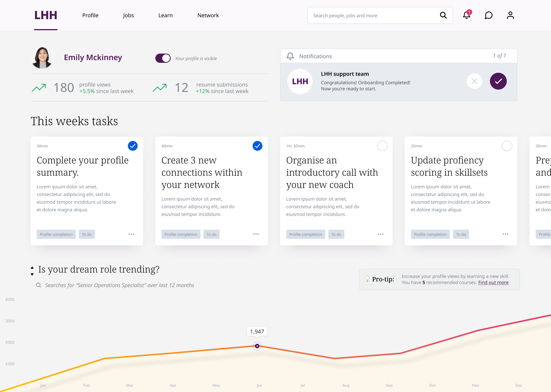Click the "1 of 1" notifications counter
This screenshot has width=551, height=392.
click(x=499, y=56)
